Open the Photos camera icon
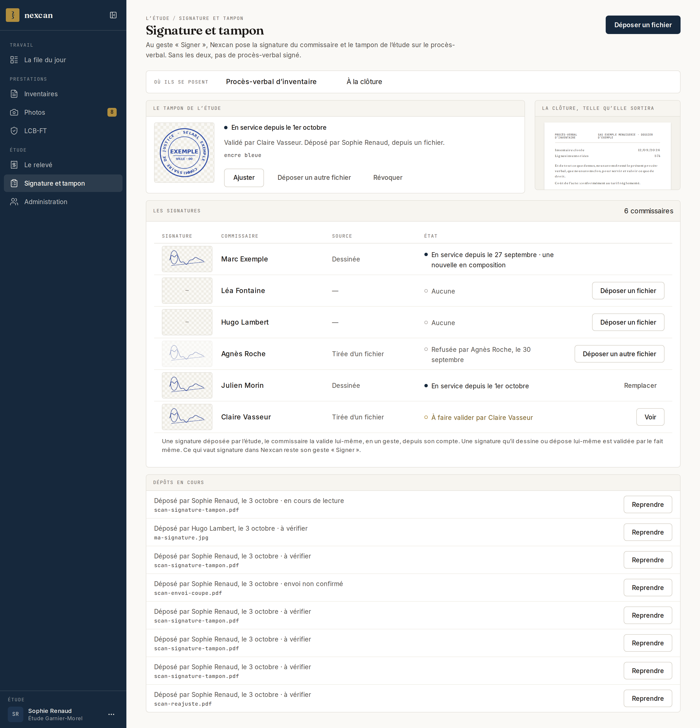Image resolution: width=700 pixels, height=728 pixels. pos(14,112)
